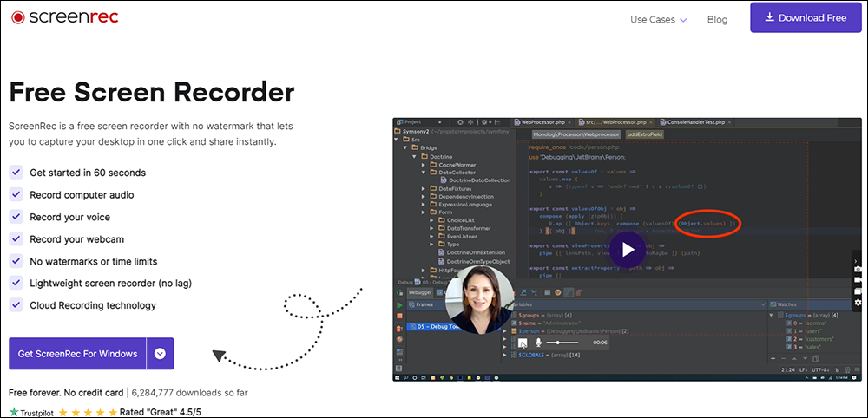Click the video camera icon in the video's side toolbar
This screenshot has height=418, width=868.
[x=858, y=280]
